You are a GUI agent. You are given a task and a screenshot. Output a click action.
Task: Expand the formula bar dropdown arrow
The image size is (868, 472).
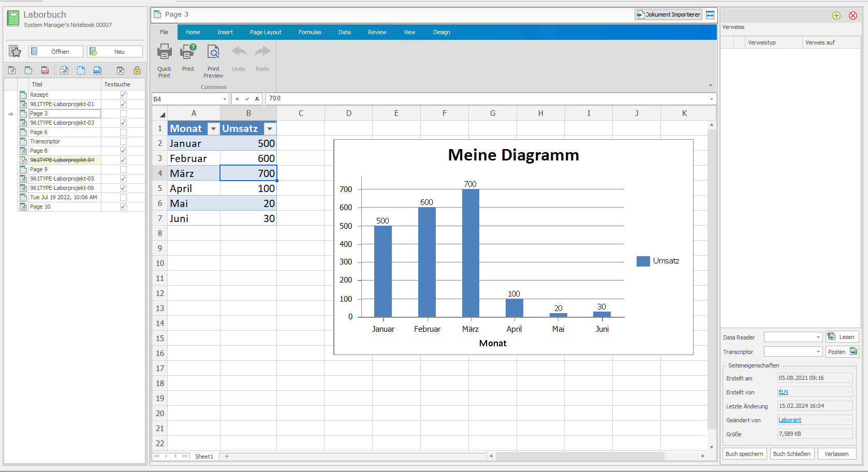[x=712, y=99]
